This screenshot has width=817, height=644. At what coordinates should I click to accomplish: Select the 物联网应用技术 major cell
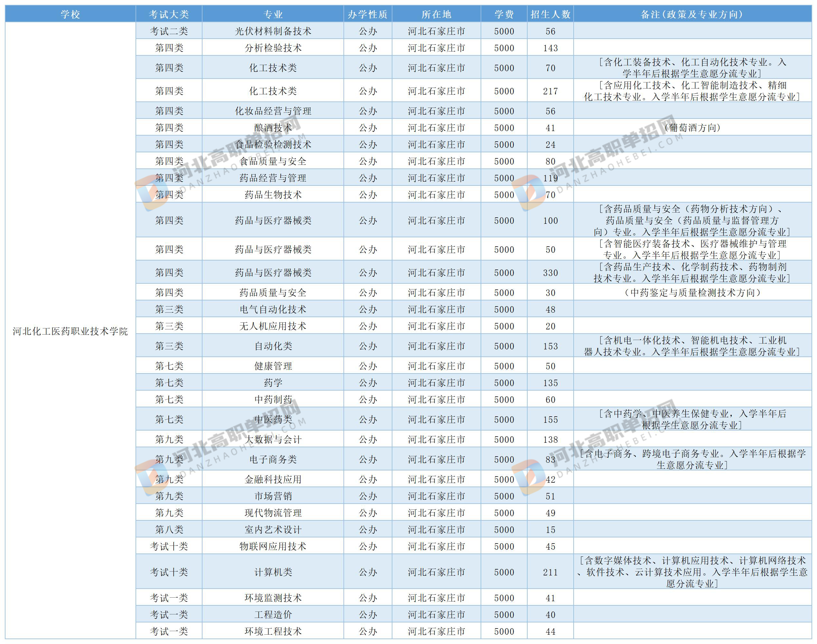[x=273, y=545]
